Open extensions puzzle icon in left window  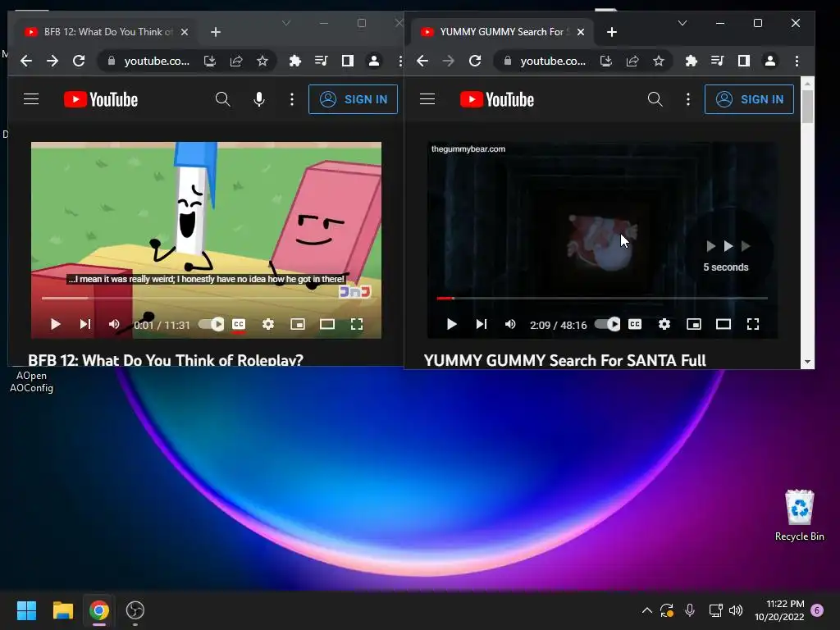[295, 61]
